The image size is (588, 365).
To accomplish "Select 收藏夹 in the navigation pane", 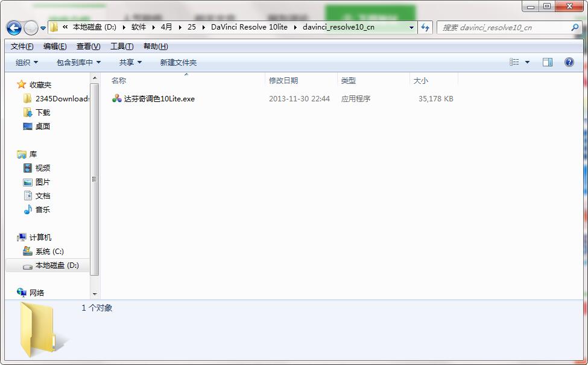I will [x=40, y=85].
